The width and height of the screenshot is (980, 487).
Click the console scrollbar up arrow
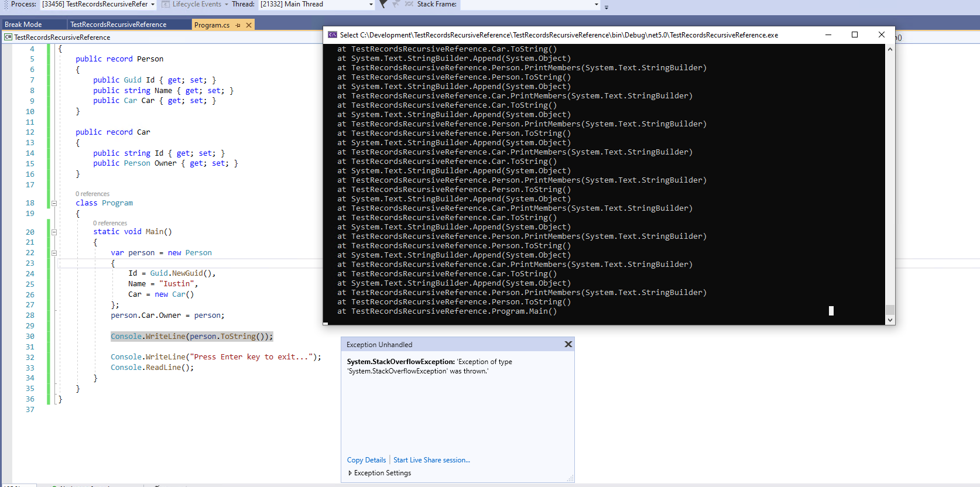pyautogui.click(x=890, y=49)
